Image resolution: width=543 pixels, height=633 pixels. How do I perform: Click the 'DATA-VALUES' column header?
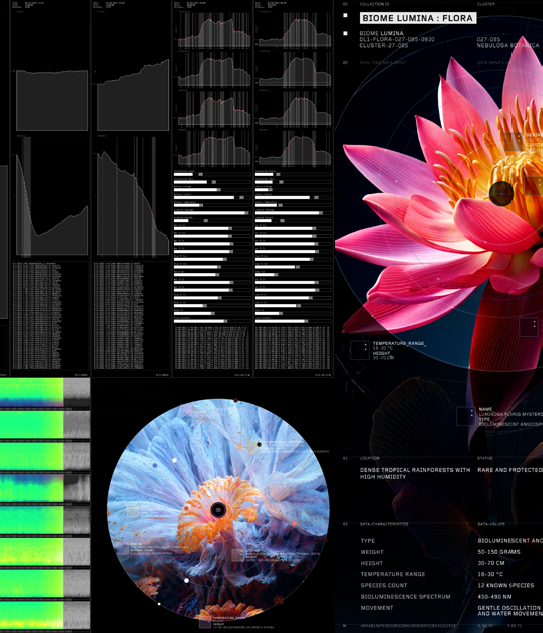coord(491,524)
